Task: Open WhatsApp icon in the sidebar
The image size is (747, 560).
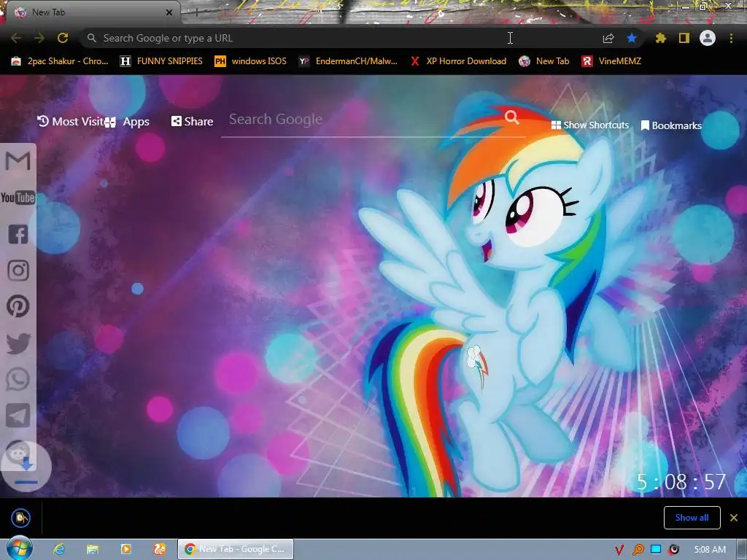Action: (x=18, y=379)
